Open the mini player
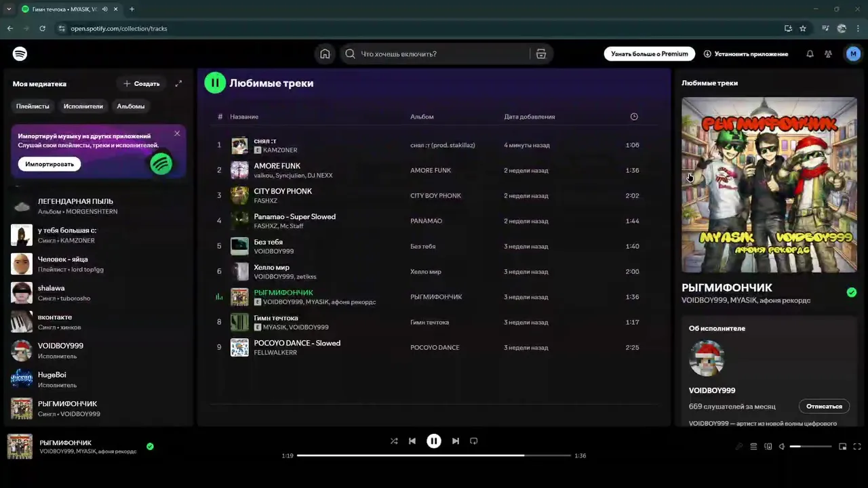The height and width of the screenshot is (488, 868). (x=843, y=446)
